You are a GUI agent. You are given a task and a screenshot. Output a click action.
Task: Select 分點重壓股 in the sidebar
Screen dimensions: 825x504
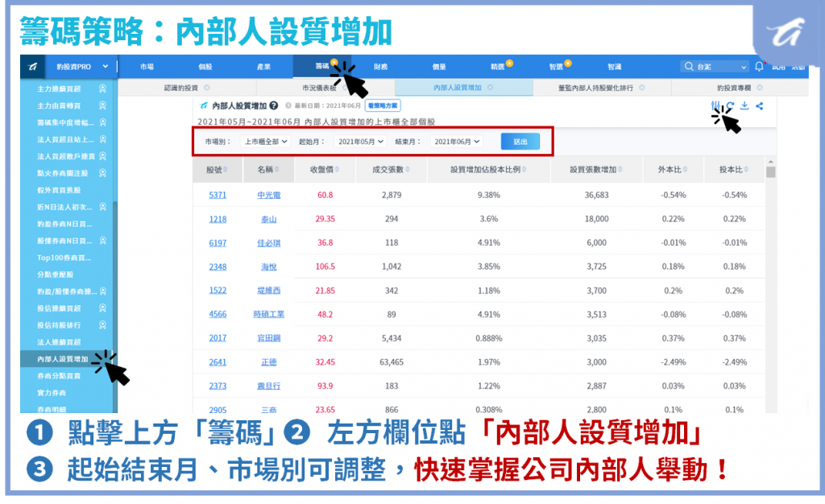click(x=56, y=275)
